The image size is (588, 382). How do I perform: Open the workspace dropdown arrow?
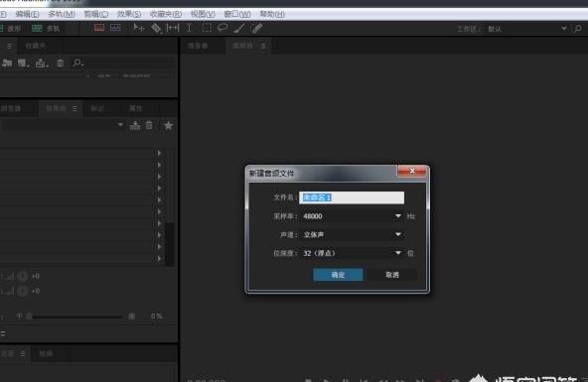tap(563, 29)
